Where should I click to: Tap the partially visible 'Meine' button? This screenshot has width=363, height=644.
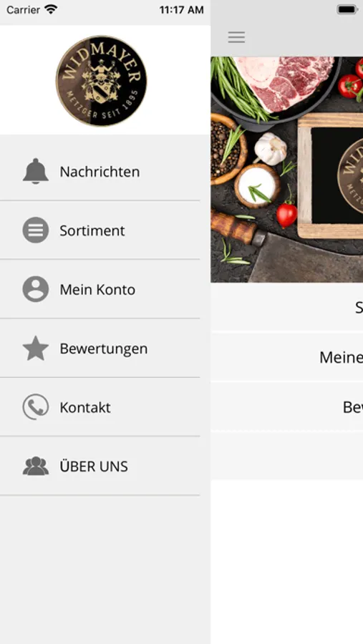click(287, 357)
